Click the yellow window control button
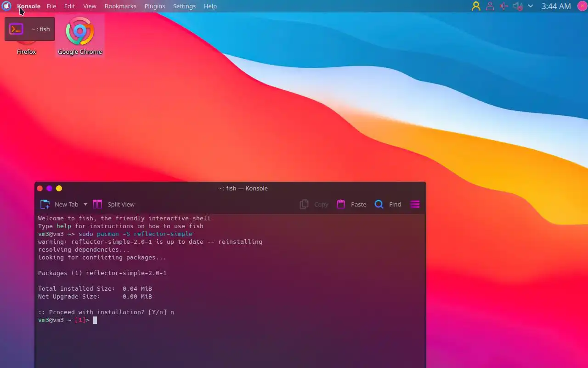The height and width of the screenshot is (368, 588). (59, 188)
